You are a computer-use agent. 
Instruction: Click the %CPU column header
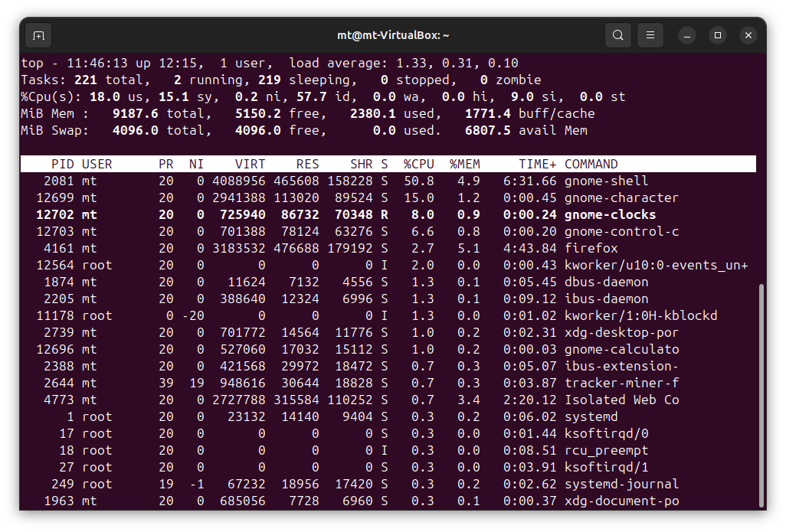tap(419, 164)
